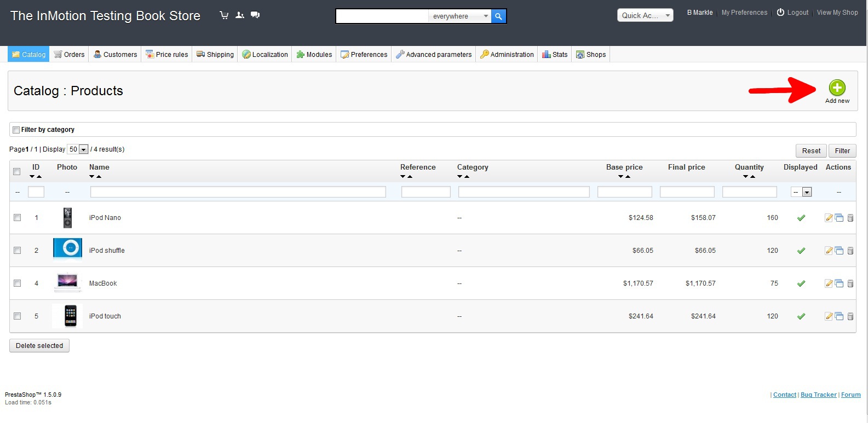The height and width of the screenshot is (423, 868).
Task: Edit the iPod touch product
Action: (x=829, y=316)
